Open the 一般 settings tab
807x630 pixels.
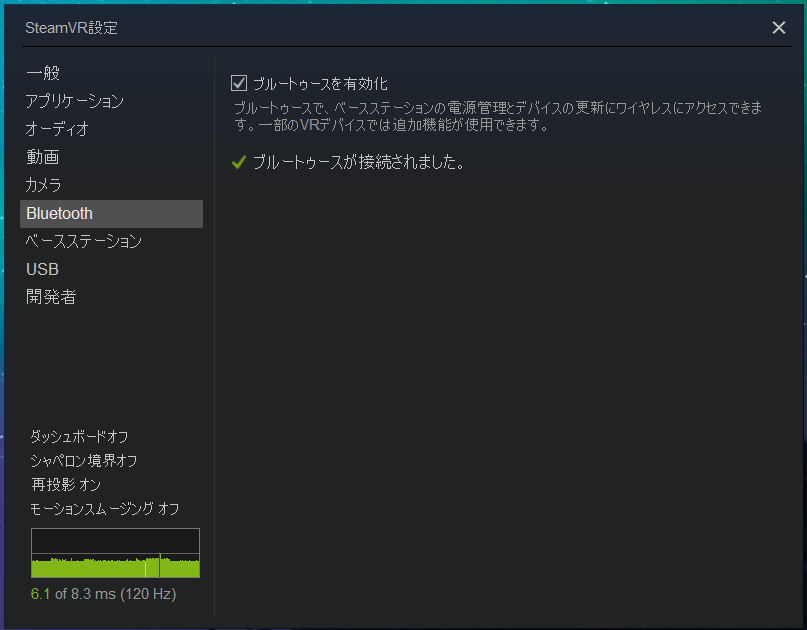43,73
